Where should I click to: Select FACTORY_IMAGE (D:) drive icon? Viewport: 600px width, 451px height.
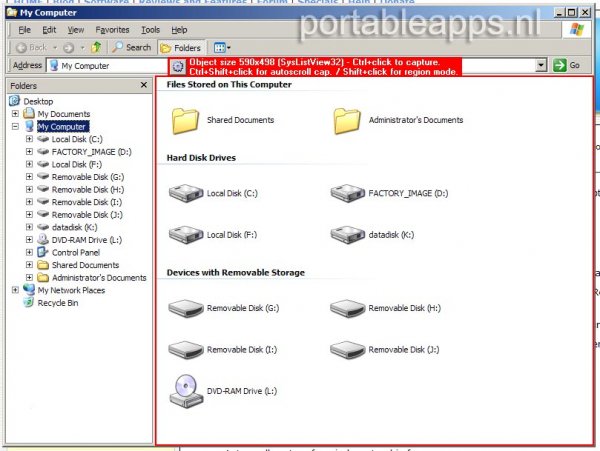pyautogui.click(x=347, y=192)
